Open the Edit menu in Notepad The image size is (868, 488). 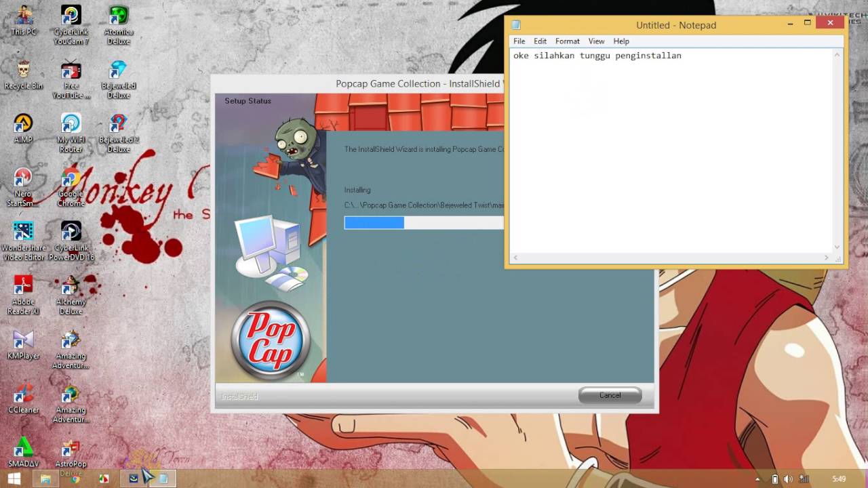tap(540, 41)
